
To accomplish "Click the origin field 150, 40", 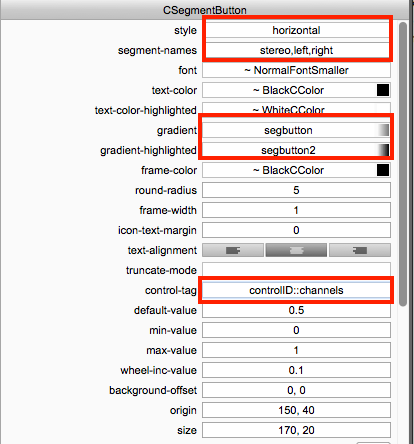I will pyautogui.click(x=296, y=410).
